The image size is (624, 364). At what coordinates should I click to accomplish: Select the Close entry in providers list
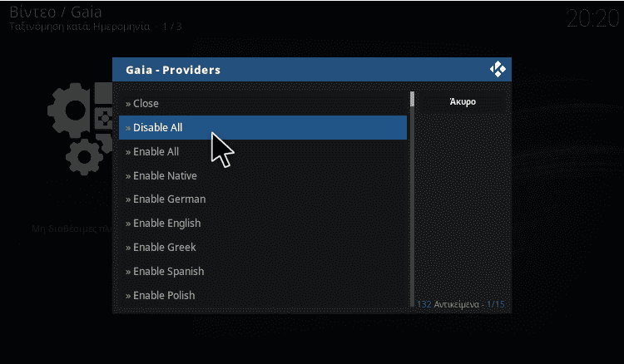263,103
